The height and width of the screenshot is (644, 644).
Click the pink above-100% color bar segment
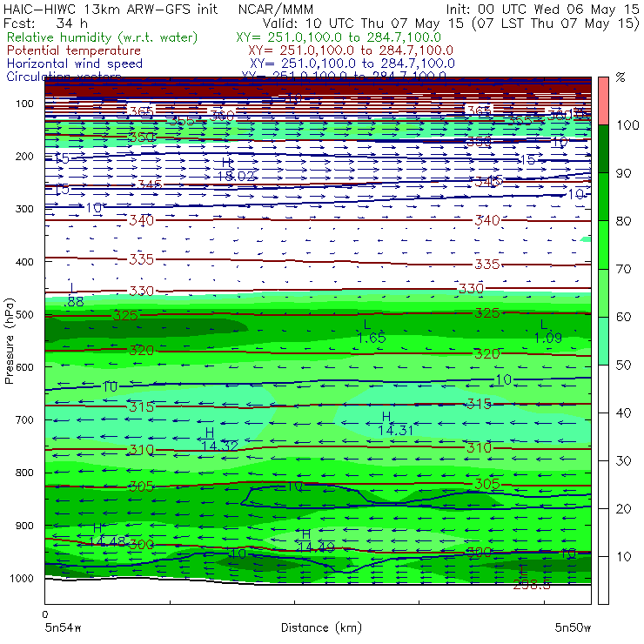coord(603,101)
